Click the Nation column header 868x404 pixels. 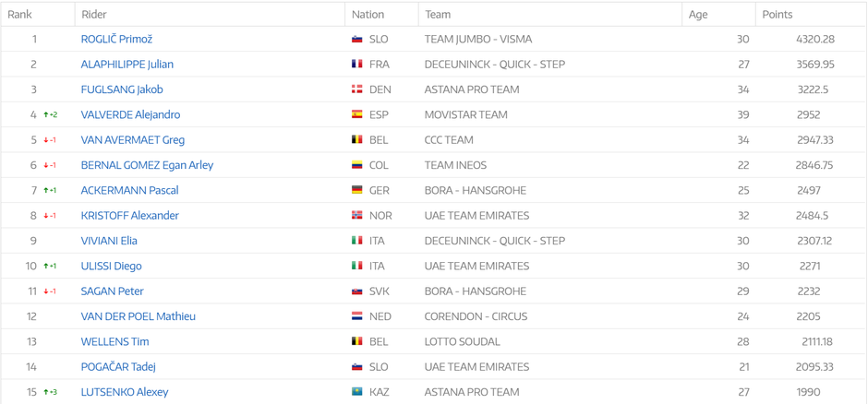tap(368, 15)
